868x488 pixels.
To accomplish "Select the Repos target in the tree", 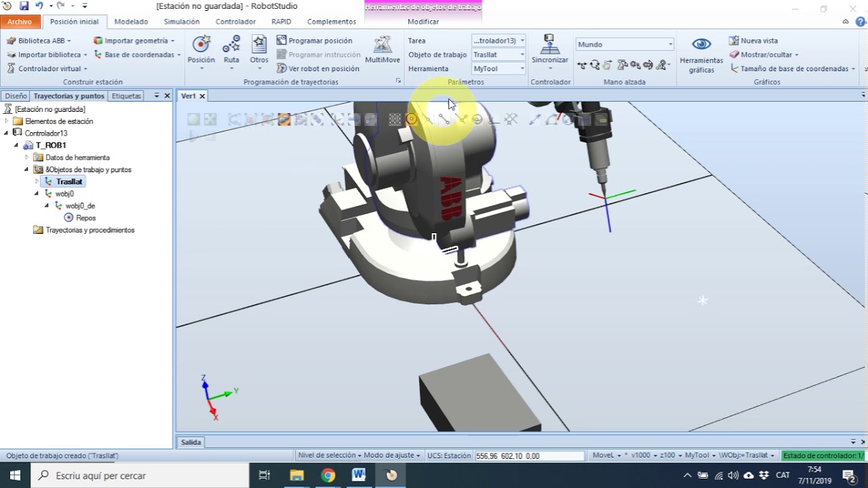I will pyautogui.click(x=81, y=218).
